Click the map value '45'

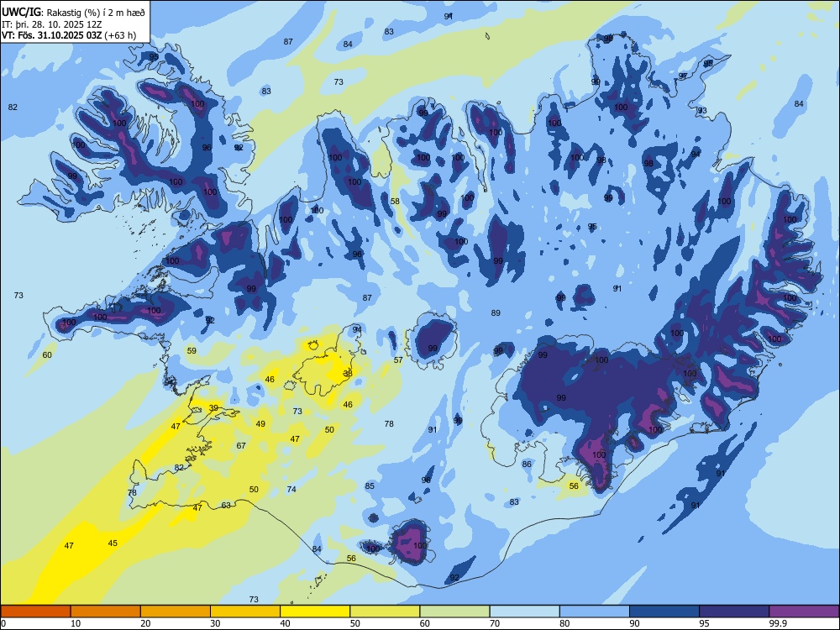click(x=113, y=543)
